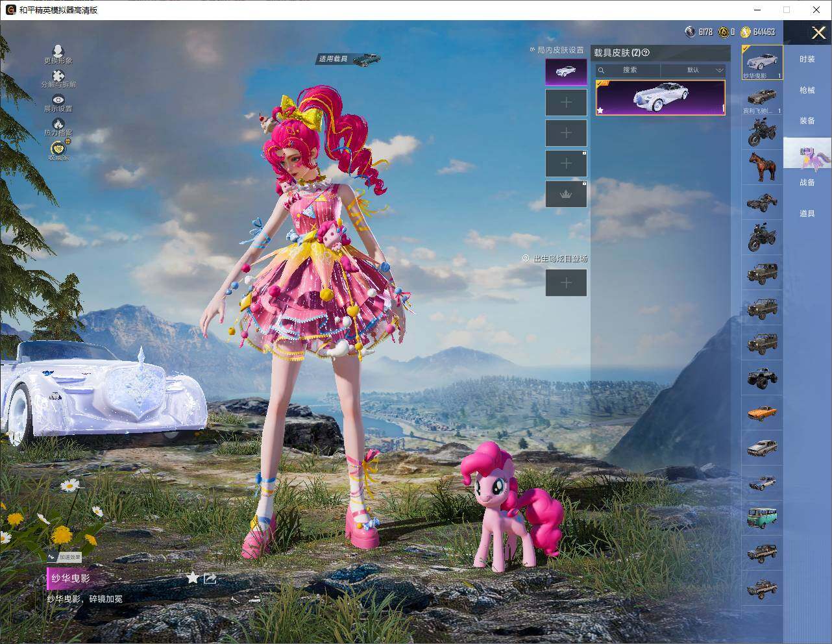This screenshot has height=644, width=832.
Task: Select the teal van in vehicle list
Action: click(762, 517)
